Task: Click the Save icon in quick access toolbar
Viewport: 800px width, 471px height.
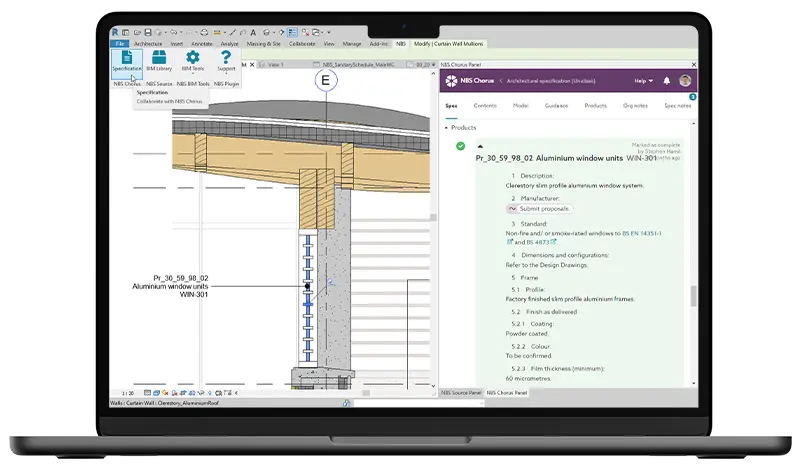Action: [x=148, y=32]
